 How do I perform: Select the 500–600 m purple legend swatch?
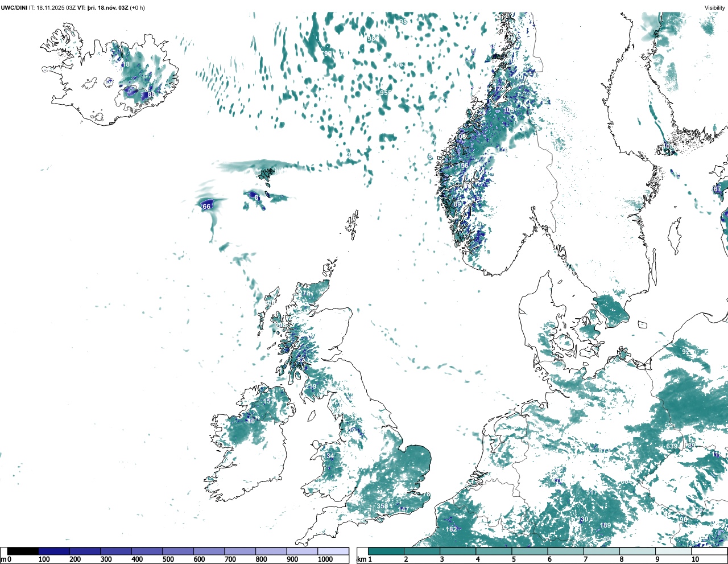coord(178,551)
